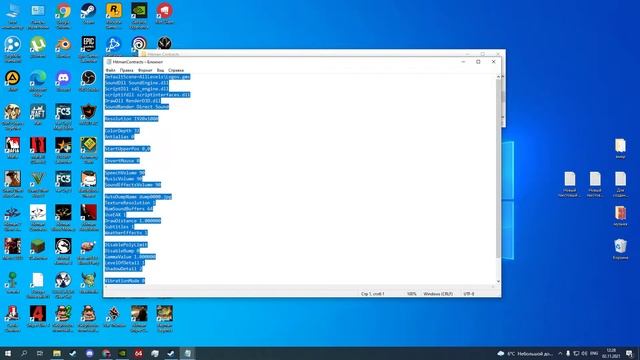Open the Формат menu in Notepad

[145, 70]
